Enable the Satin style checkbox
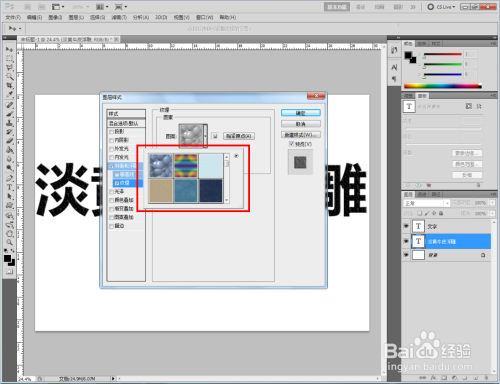 click(111, 192)
